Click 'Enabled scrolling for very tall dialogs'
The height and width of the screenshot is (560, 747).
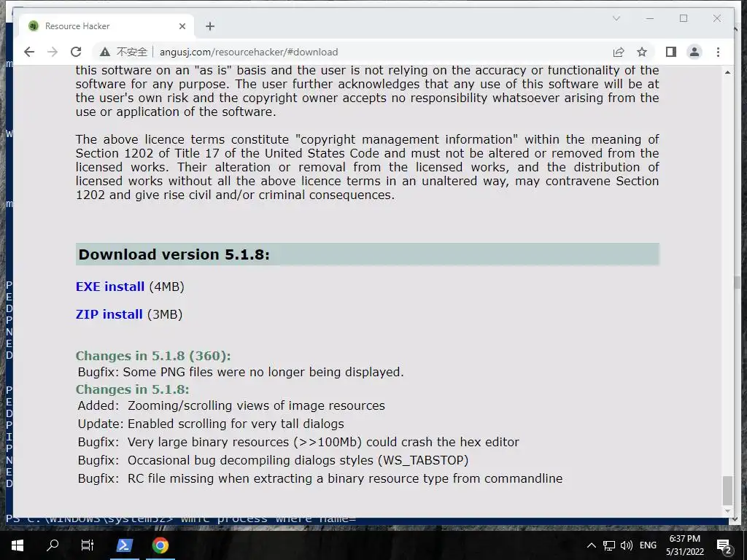coord(236,424)
